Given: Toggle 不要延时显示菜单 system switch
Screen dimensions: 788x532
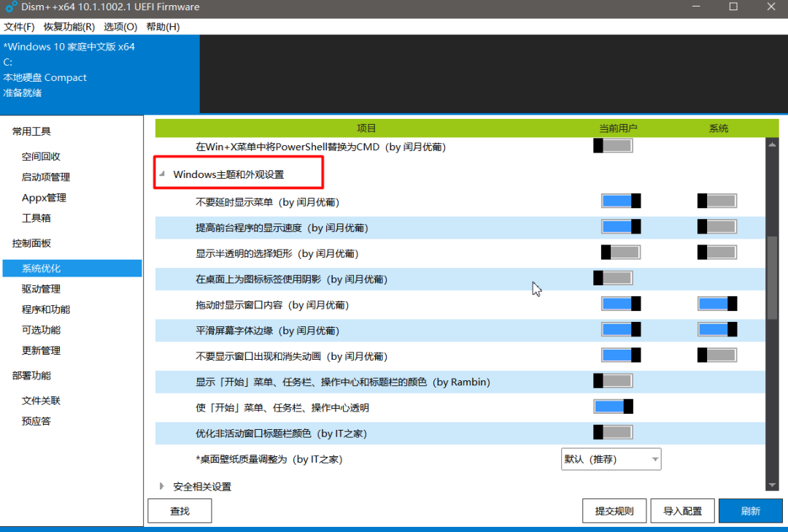Looking at the screenshot, I should point(717,201).
